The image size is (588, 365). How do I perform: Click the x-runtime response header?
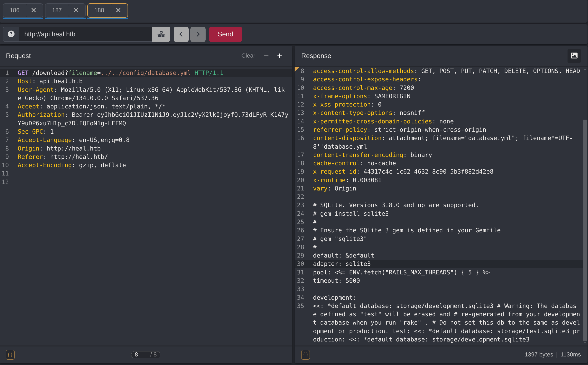pos(347,180)
